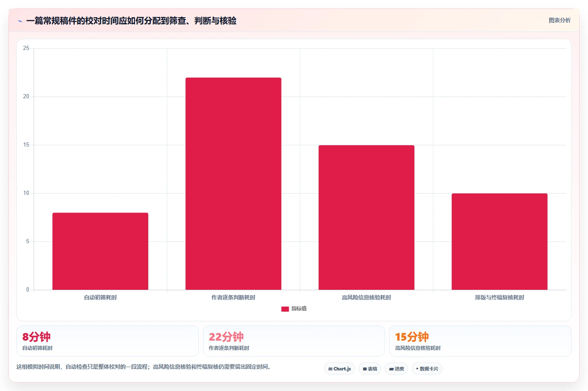Click the y-axis value 20
The height and width of the screenshot is (391, 588).
point(26,97)
